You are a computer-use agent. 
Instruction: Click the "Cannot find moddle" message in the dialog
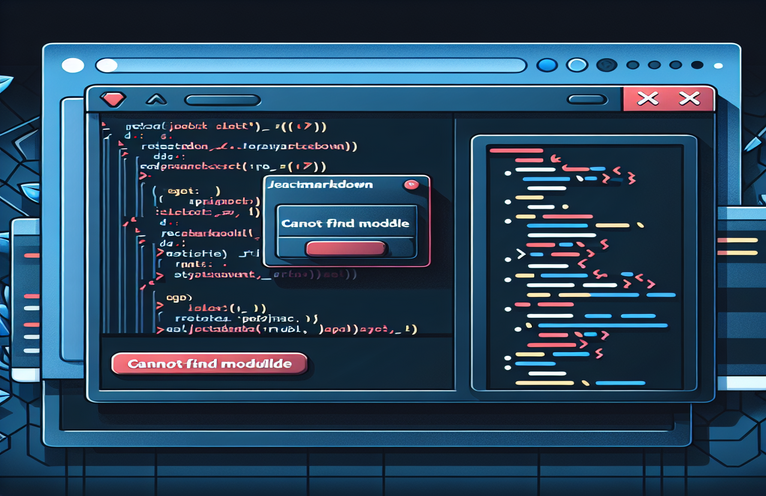(x=345, y=222)
